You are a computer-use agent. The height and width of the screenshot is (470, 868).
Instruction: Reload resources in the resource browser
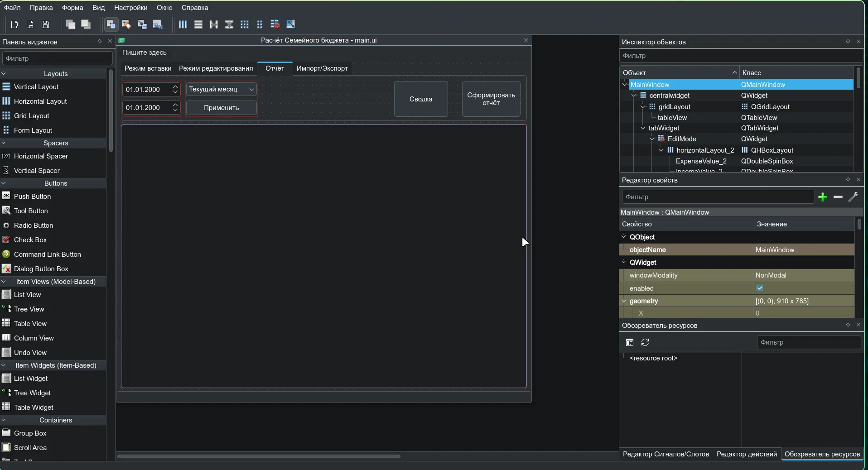pyautogui.click(x=645, y=342)
